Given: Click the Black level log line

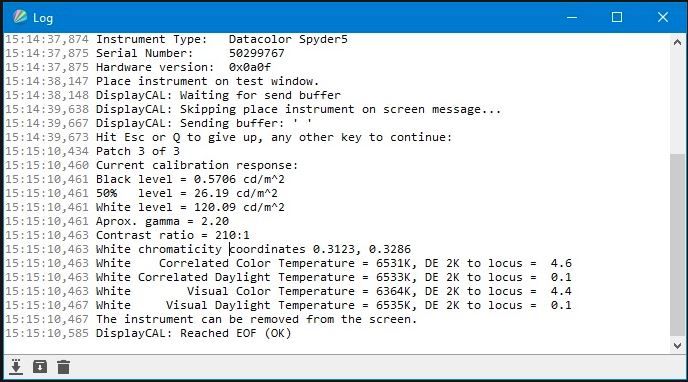Looking at the screenshot, I should pyautogui.click(x=145, y=179).
